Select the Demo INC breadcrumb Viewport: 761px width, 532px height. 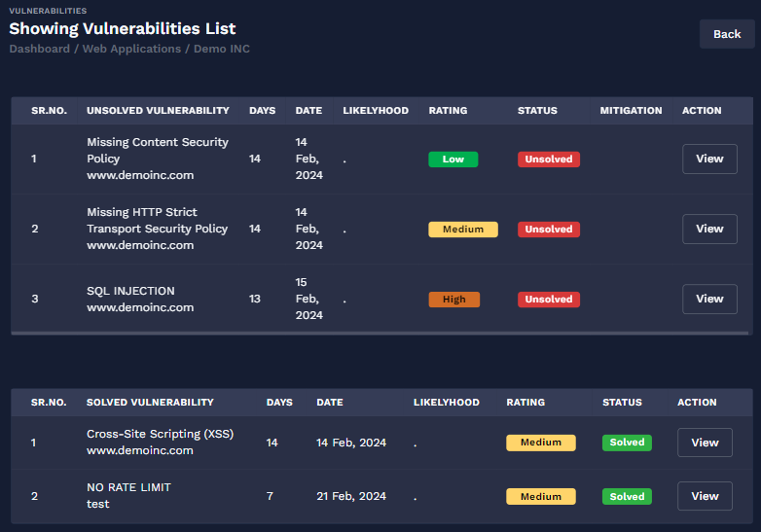click(222, 49)
